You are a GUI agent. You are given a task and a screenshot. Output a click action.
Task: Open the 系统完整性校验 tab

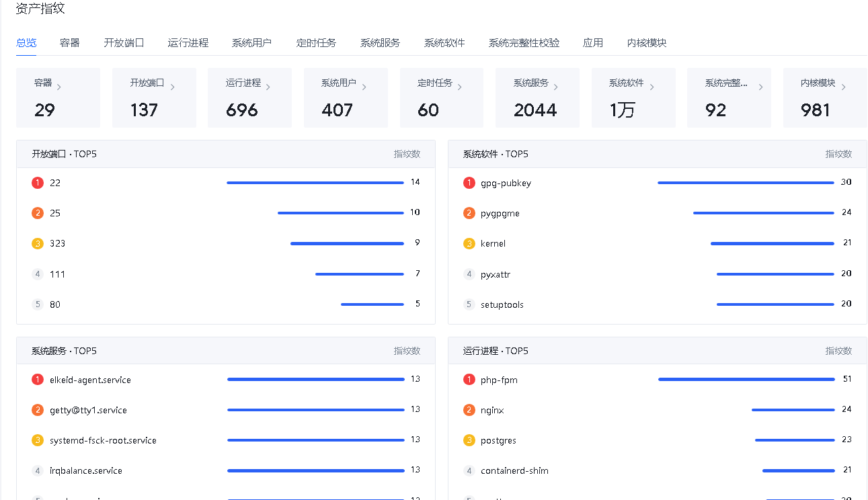click(524, 43)
